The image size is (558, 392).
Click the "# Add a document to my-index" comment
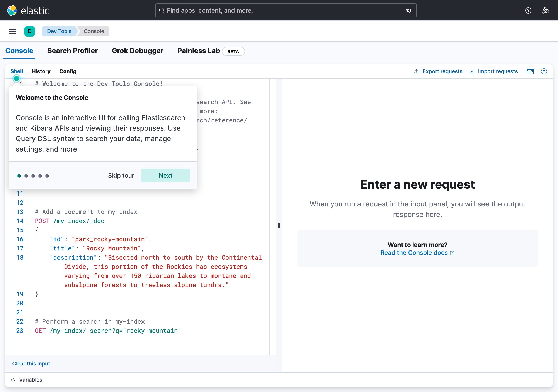click(86, 212)
